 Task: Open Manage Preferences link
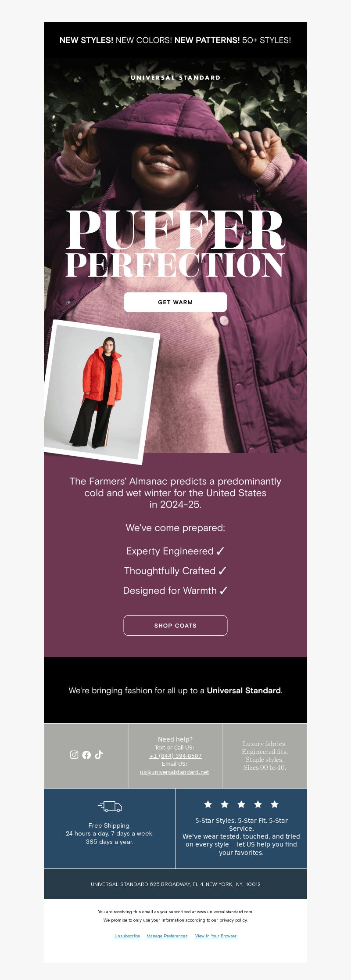[167, 936]
